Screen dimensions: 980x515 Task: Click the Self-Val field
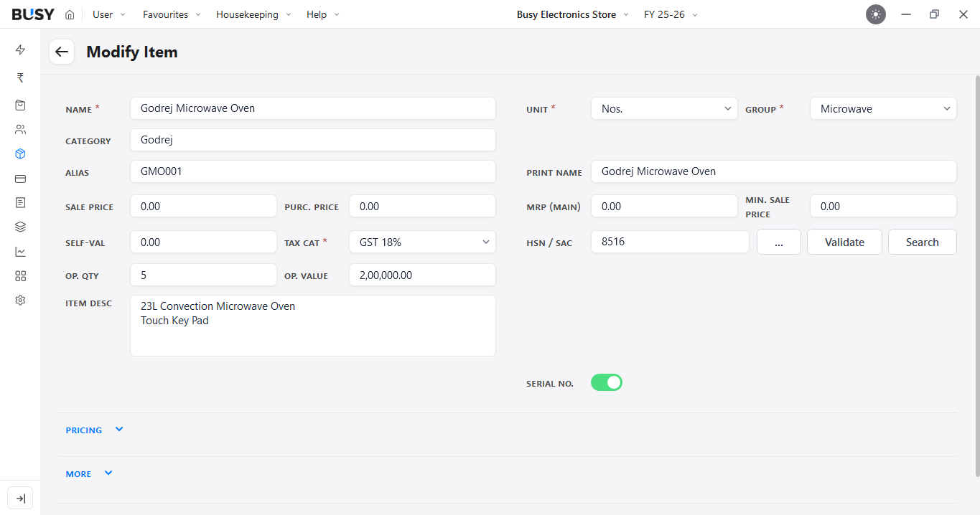coord(203,242)
